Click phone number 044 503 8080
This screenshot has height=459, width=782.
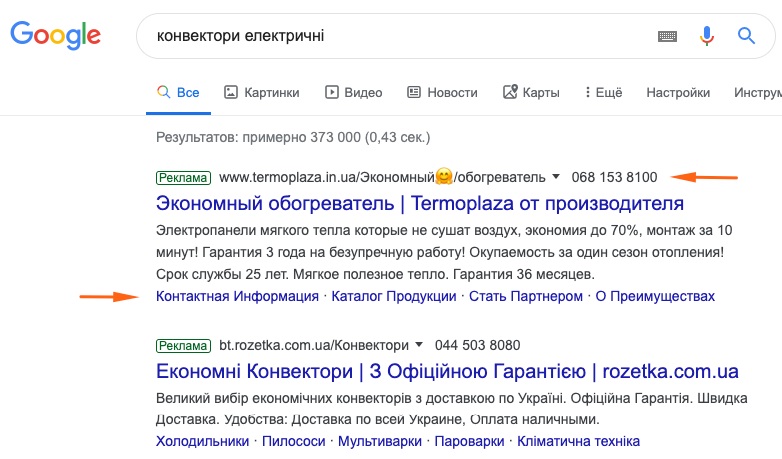click(477, 345)
